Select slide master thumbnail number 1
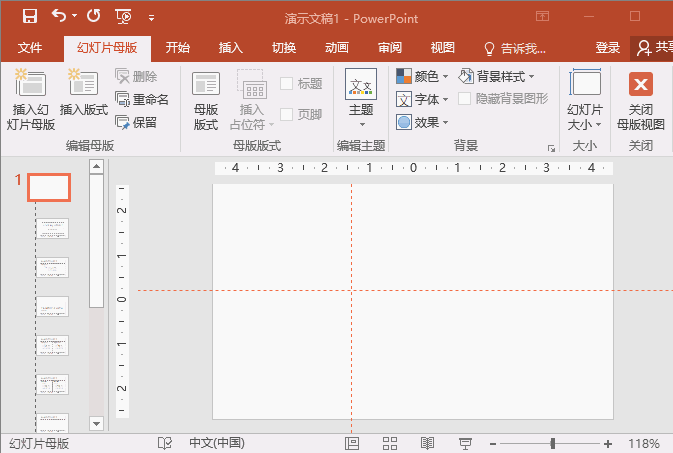This screenshot has width=673, height=453. coord(49,187)
